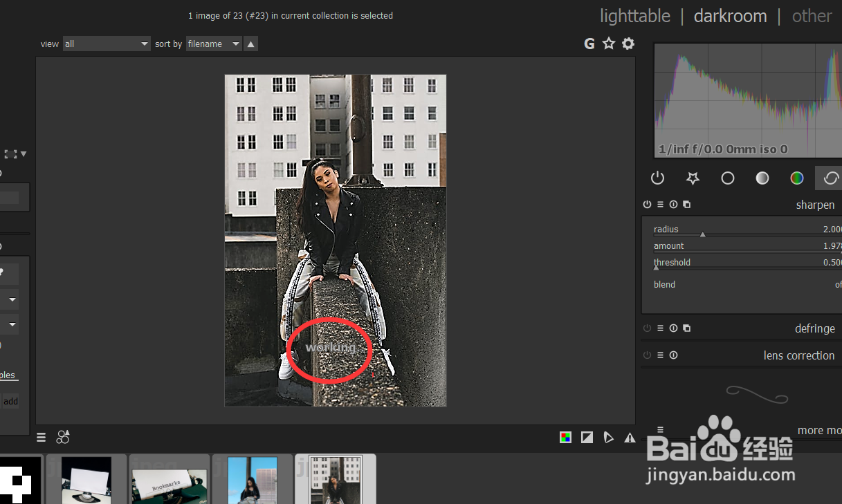Toggle gamut check warning icon
Viewport: 842px width, 504px height.
click(630, 437)
